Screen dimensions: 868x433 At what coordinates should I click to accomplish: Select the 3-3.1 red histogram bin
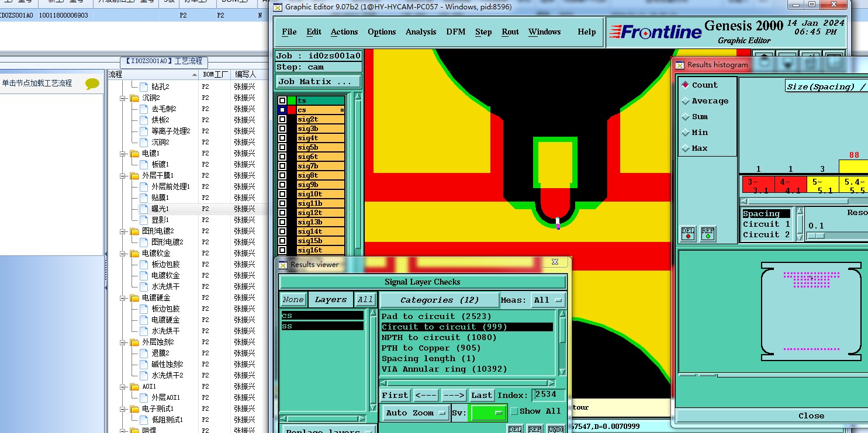coord(758,185)
